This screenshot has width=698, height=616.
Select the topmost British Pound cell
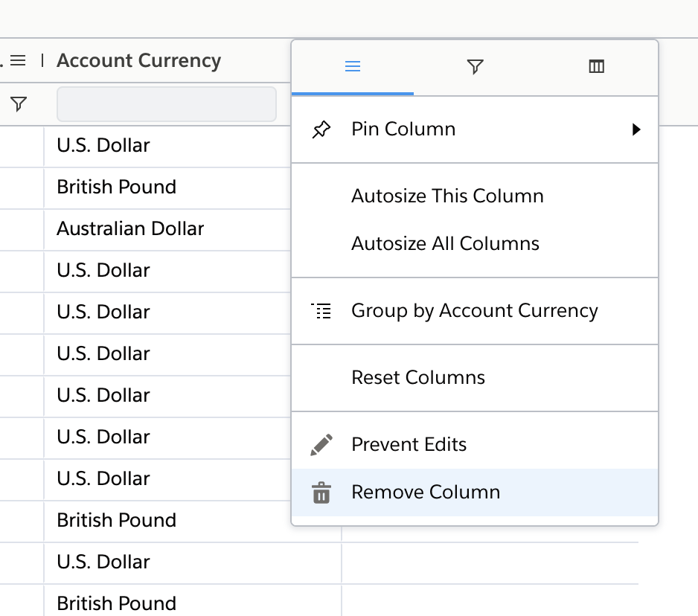click(116, 187)
